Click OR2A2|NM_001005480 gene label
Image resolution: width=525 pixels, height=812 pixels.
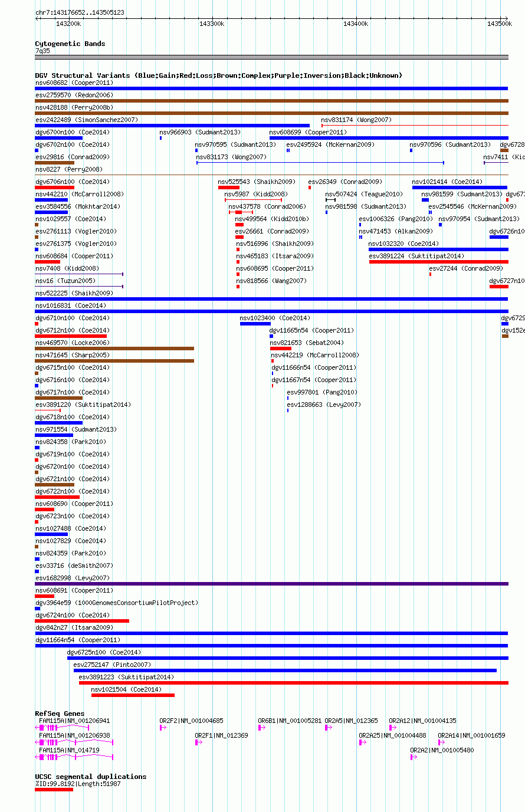(x=442, y=750)
